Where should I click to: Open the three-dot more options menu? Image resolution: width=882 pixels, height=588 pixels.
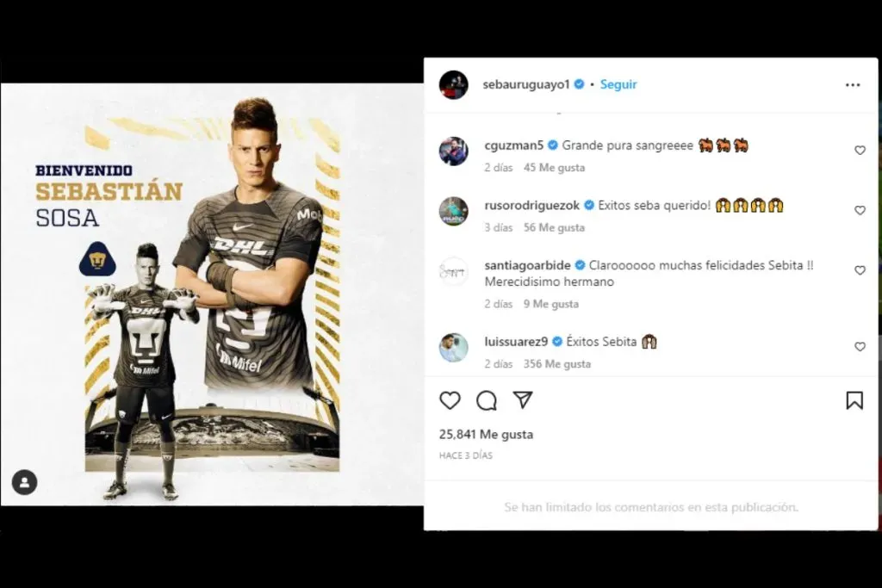click(853, 85)
